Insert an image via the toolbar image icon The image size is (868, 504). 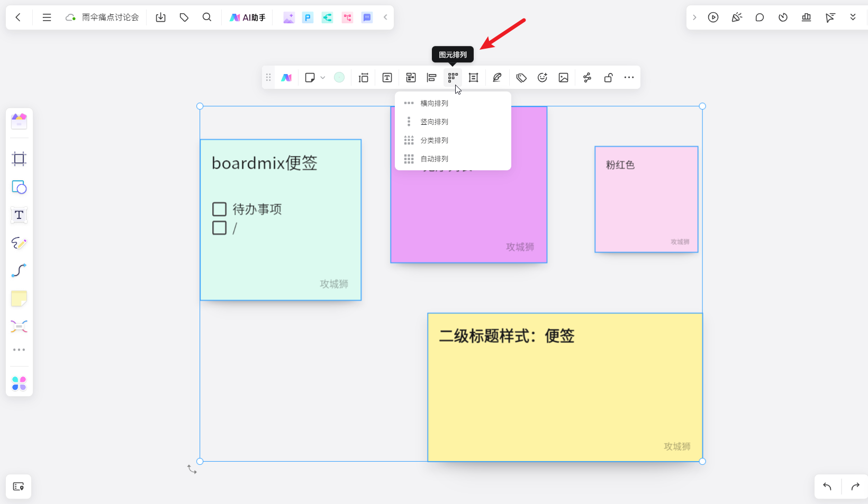[563, 77]
